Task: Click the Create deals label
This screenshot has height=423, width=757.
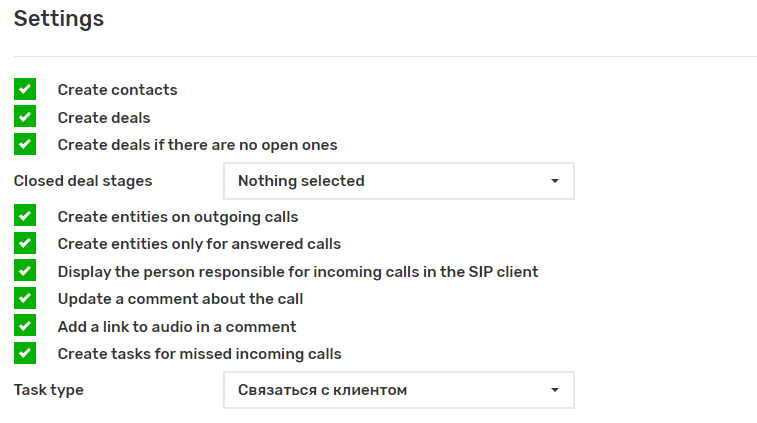Action: [104, 118]
